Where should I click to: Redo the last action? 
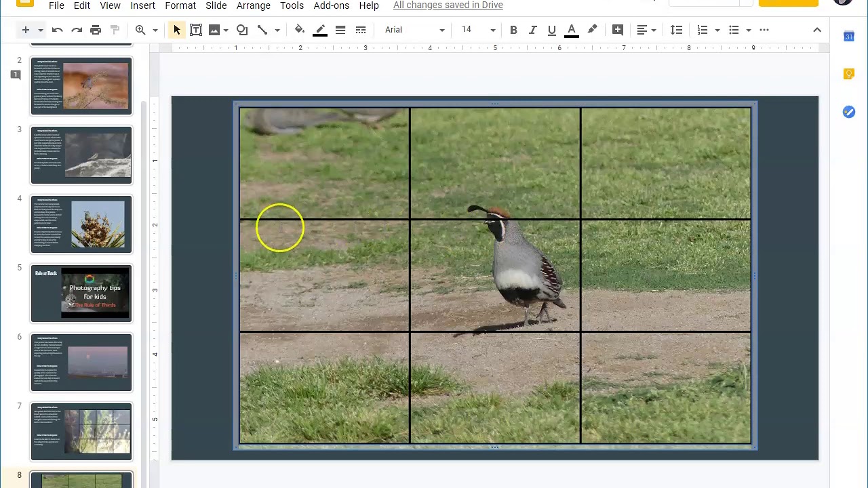77,30
